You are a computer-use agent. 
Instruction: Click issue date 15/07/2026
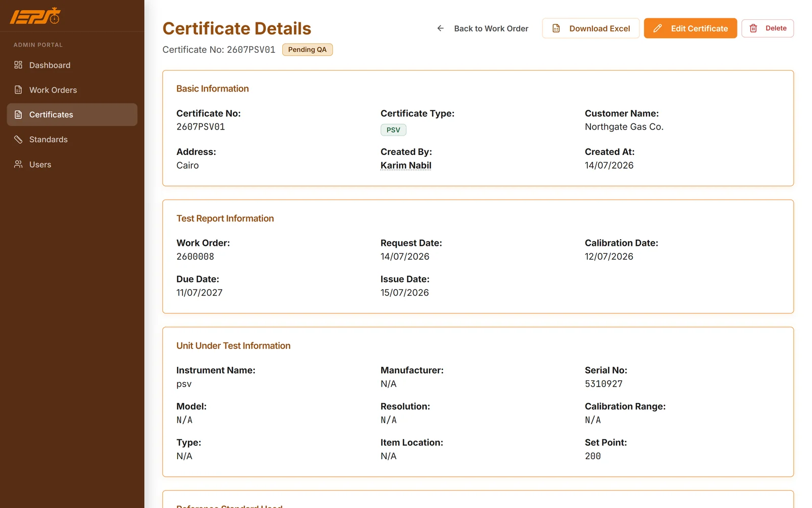pos(405,293)
